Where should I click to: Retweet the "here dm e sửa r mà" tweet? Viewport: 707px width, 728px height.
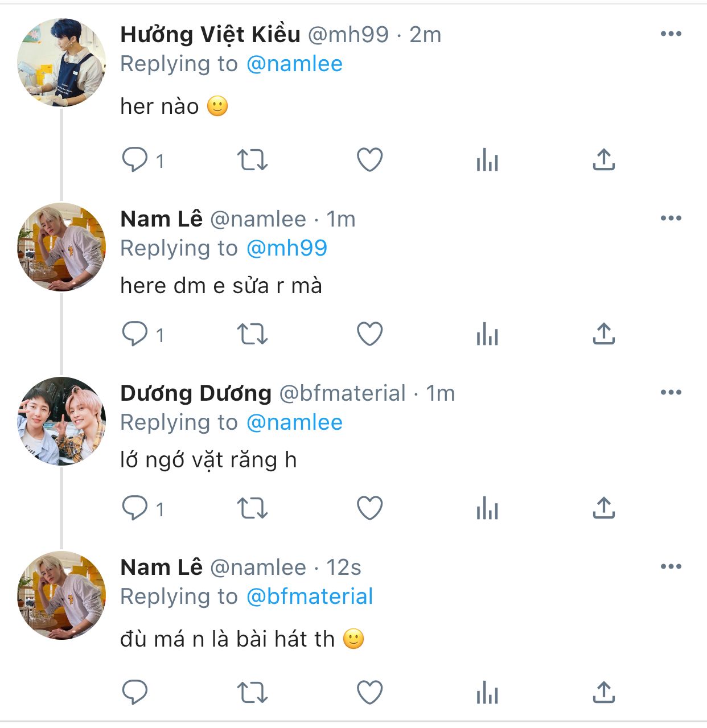[252, 334]
